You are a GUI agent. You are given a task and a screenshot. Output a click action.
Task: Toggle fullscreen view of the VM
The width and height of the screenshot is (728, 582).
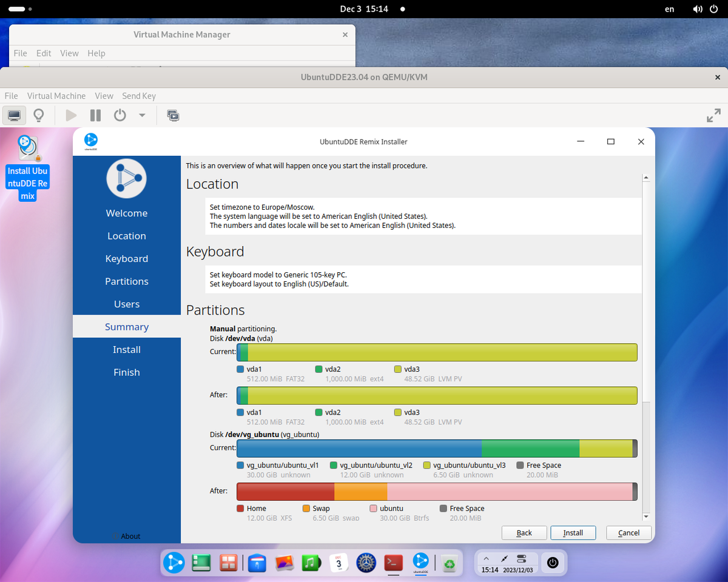click(x=714, y=115)
